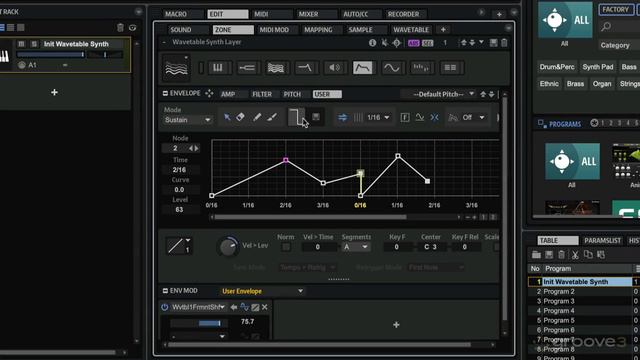This screenshot has width=640, height=360.
Task: Filter browser by Synth Pad category
Action: [598, 67]
